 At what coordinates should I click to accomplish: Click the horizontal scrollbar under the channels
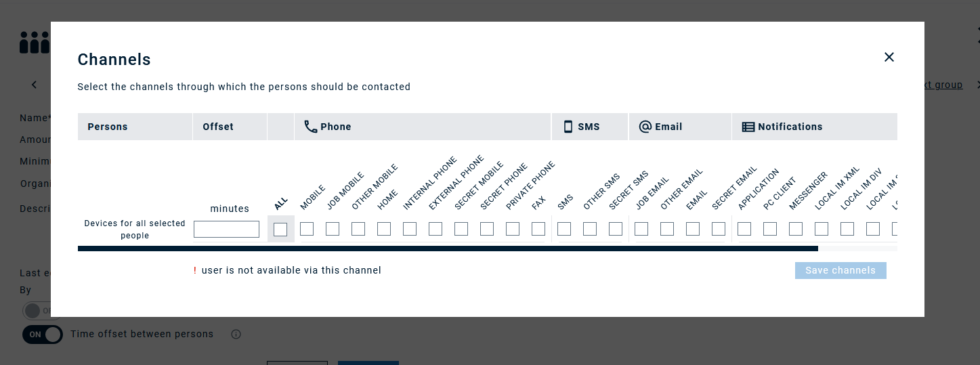[447, 249]
